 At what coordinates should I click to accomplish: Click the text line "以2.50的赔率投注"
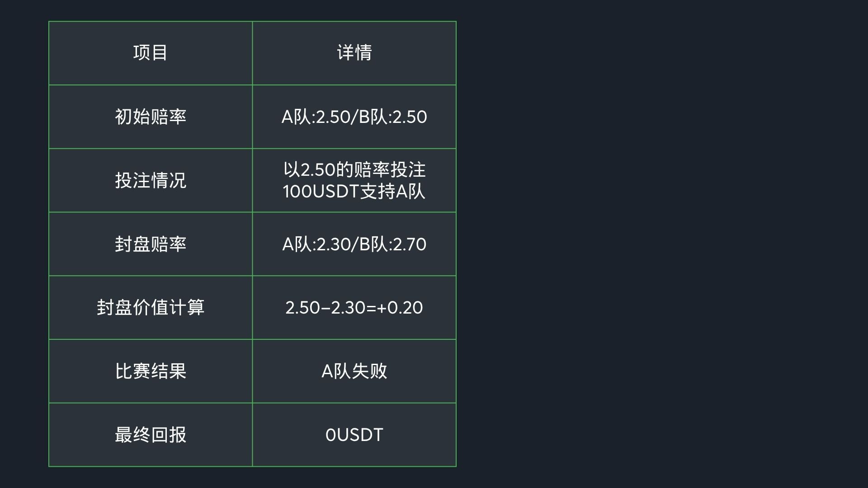(354, 170)
